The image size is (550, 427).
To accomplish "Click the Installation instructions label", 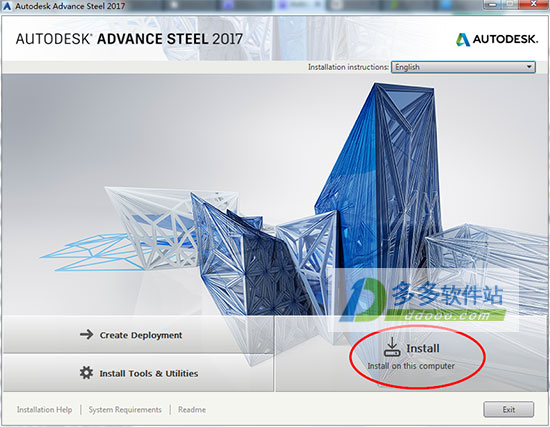I will [x=348, y=67].
